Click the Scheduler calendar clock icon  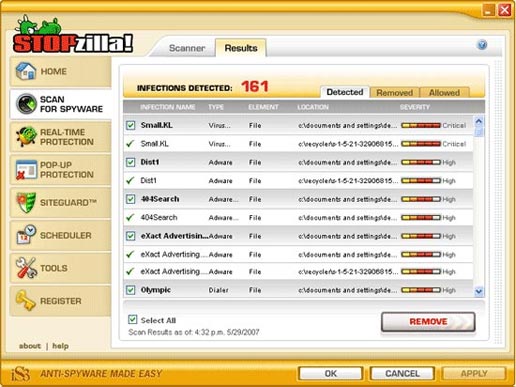pos(26,235)
